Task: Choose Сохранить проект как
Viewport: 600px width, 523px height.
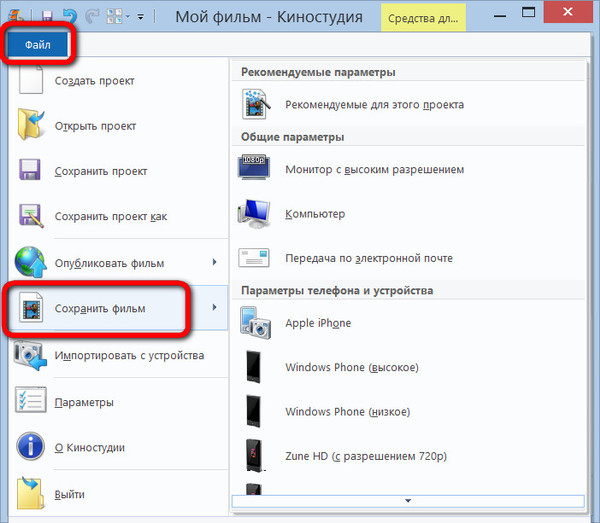Action: pyautogui.click(x=110, y=216)
